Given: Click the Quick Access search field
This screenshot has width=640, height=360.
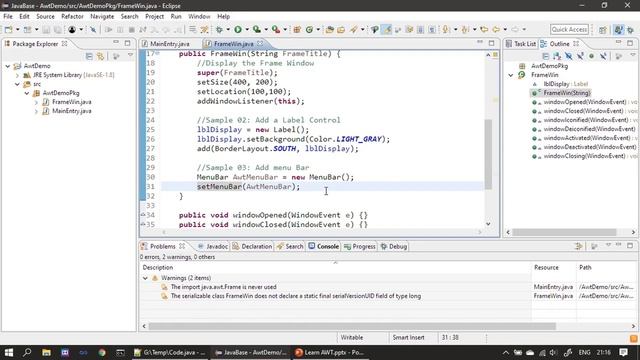Looking at the screenshot, I should [x=569, y=29].
